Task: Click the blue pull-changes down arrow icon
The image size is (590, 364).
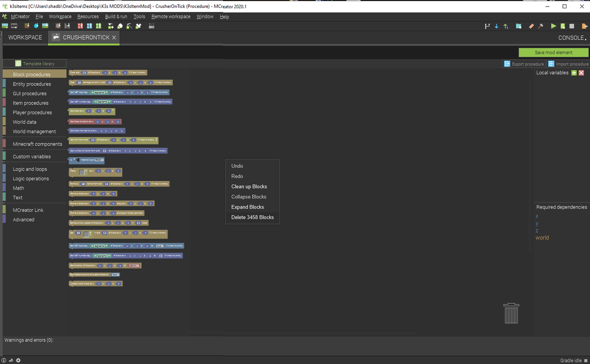Action: [x=496, y=26]
